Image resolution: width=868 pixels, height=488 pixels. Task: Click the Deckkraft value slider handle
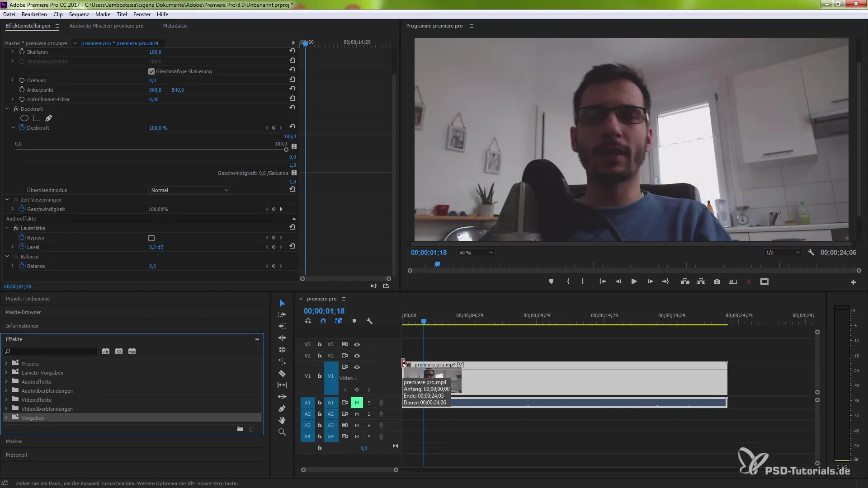286,150
